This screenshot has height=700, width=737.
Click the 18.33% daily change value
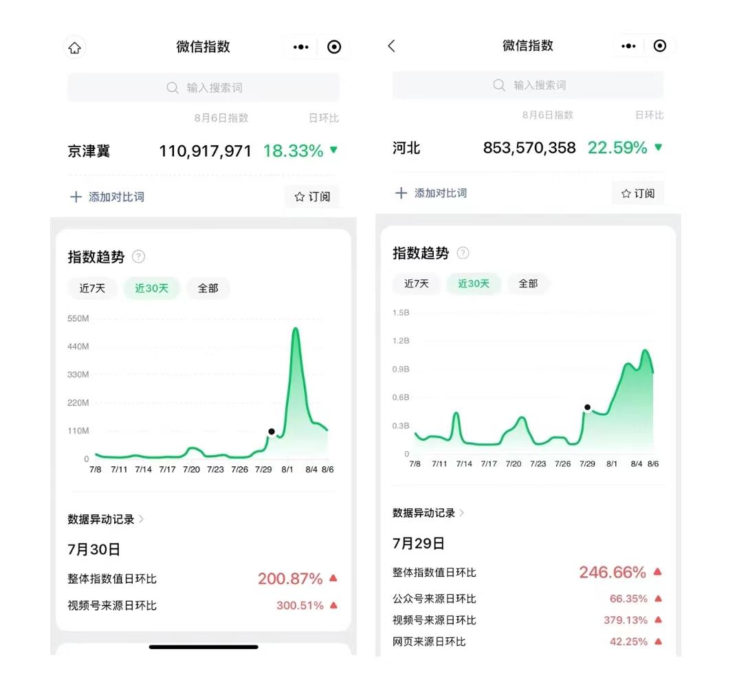(293, 151)
